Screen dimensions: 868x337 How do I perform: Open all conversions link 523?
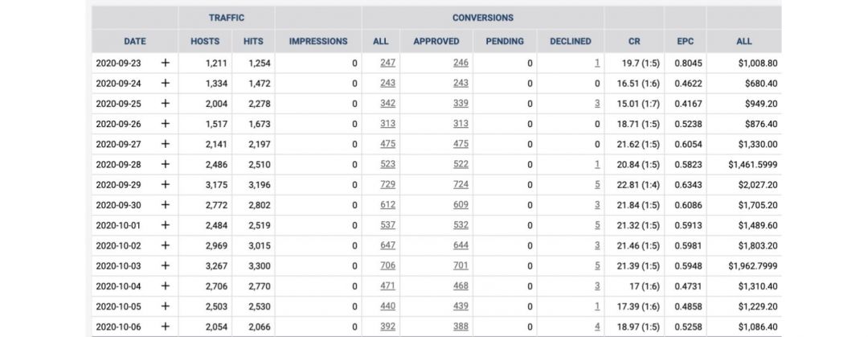pos(387,164)
